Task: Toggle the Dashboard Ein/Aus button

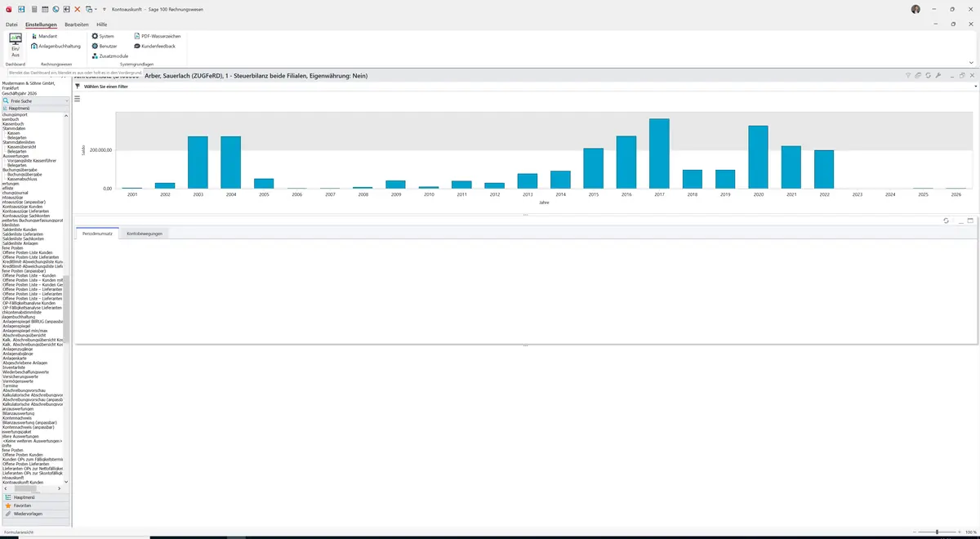Action: pos(16,45)
